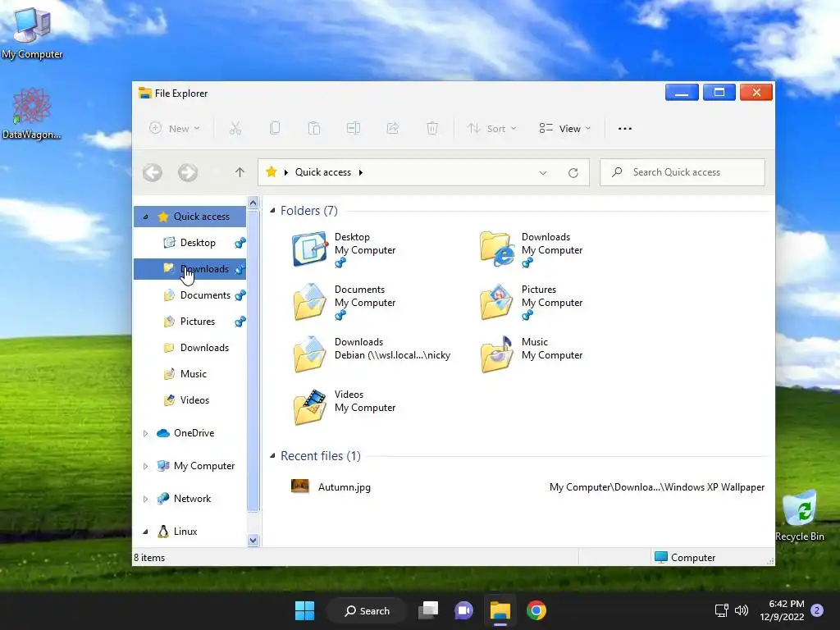Click the notification count badge

[817, 610]
